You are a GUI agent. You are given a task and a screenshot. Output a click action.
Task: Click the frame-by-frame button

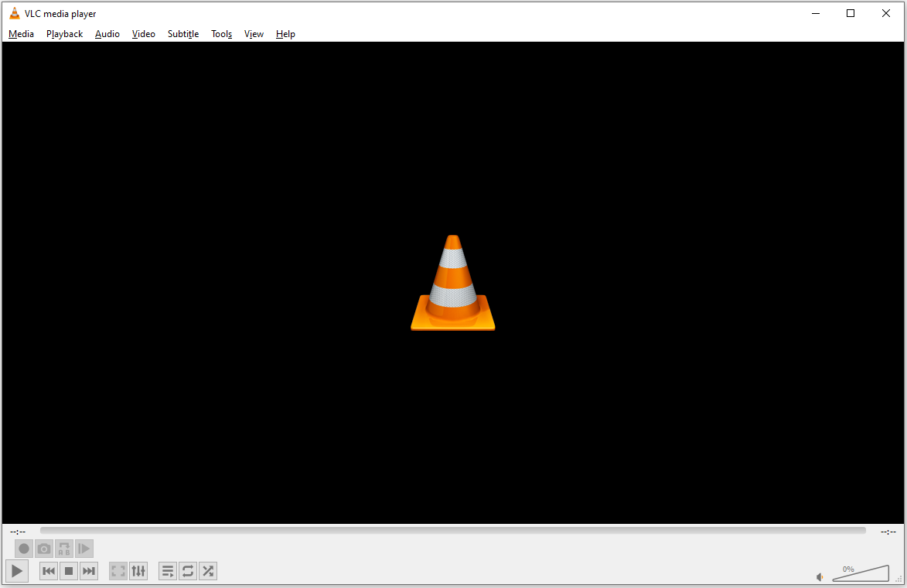pyautogui.click(x=84, y=549)
